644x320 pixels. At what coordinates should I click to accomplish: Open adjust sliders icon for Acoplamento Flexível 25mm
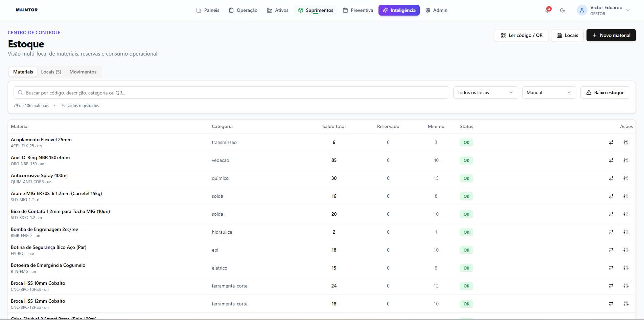click(x=626, y=142)
